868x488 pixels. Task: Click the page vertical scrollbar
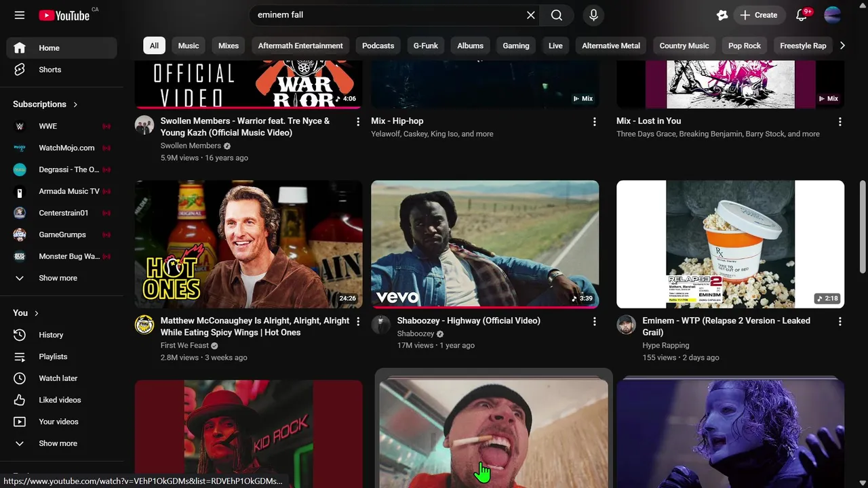863,227
